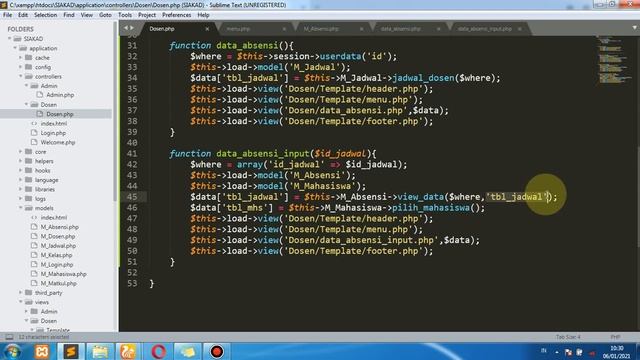The image size is (640, 360).
Task: Collapse the models folder
Action: (21, 208)
